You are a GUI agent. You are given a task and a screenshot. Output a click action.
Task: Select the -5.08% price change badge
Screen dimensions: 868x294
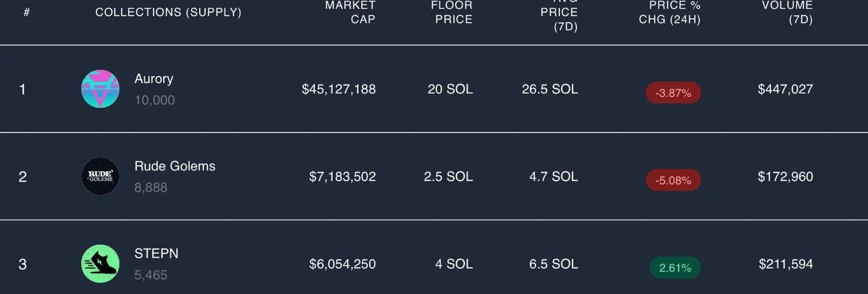pos(673,180)
